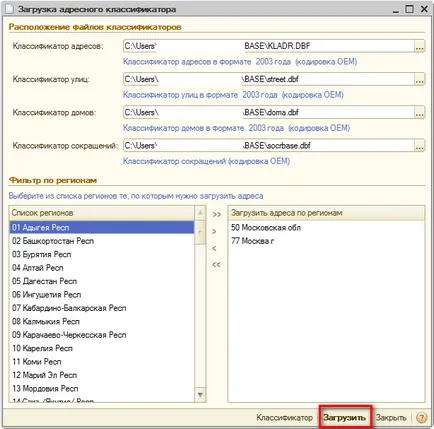Move all regions to load list with >>

point(217,214)
